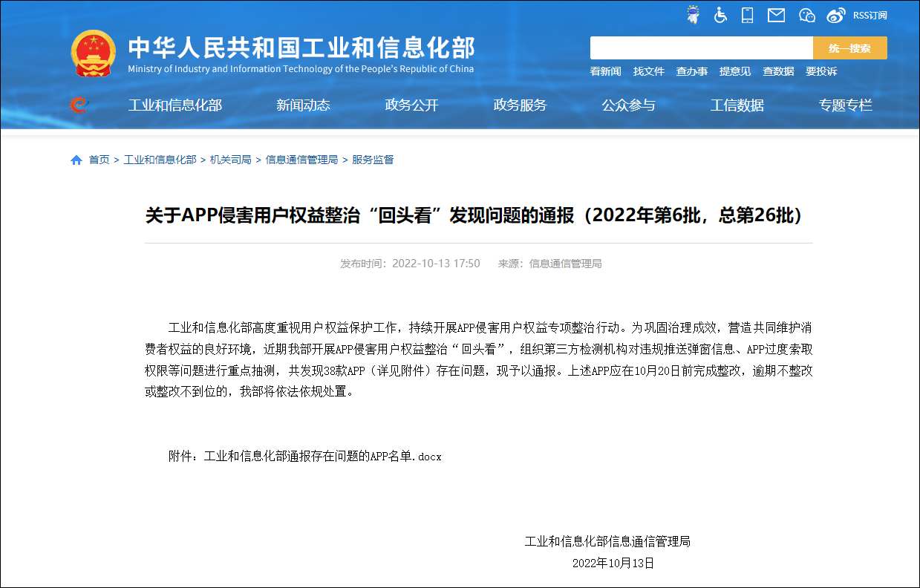Open 政务公开 navigation menu
This screenshot has height=588, width=920.
click(411, 105)
